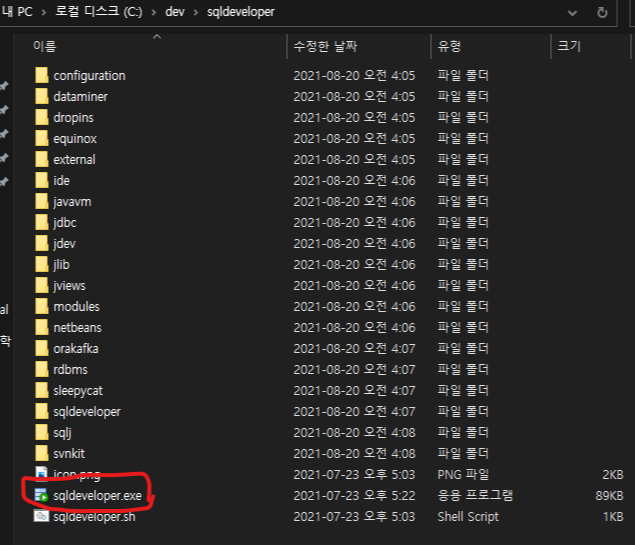The width and height of the screenshot is (635, 545).
Task: Click the jlib folder icon
Action: coord(42,264)
